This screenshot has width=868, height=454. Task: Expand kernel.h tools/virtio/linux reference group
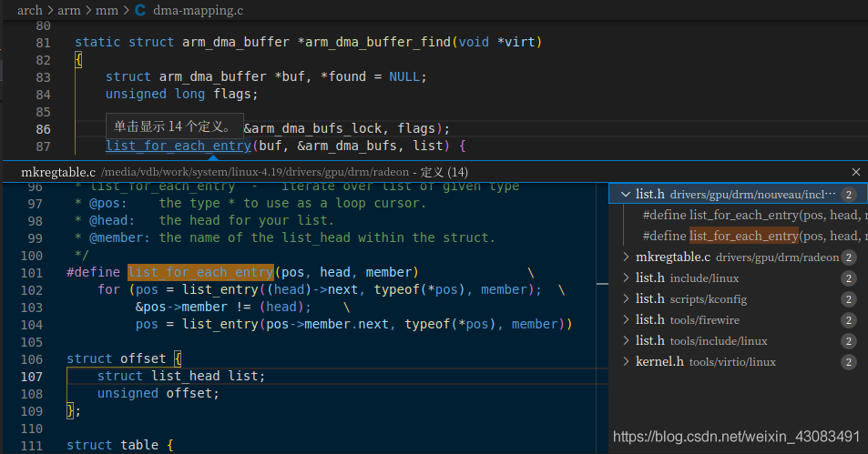tap(626, 361)
